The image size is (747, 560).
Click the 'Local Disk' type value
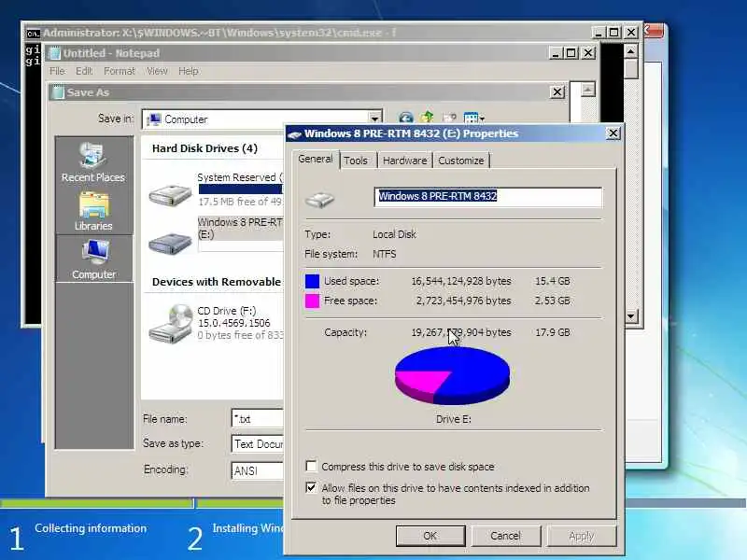click(x=394, y=234)
